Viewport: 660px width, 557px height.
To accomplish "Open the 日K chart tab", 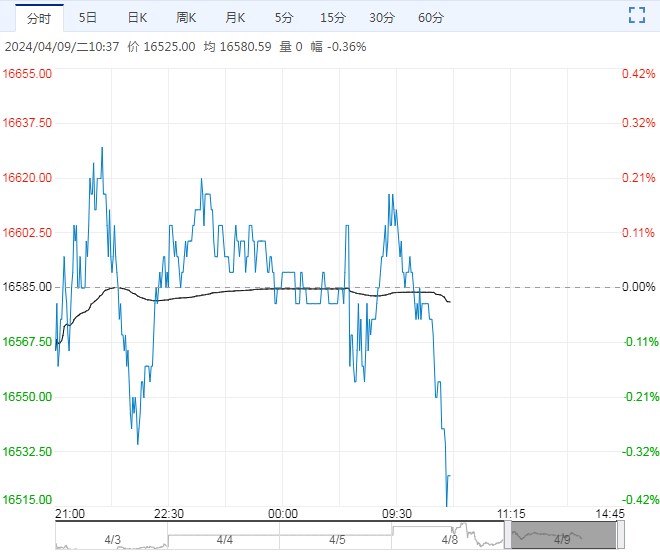I will tap(137, 18).
